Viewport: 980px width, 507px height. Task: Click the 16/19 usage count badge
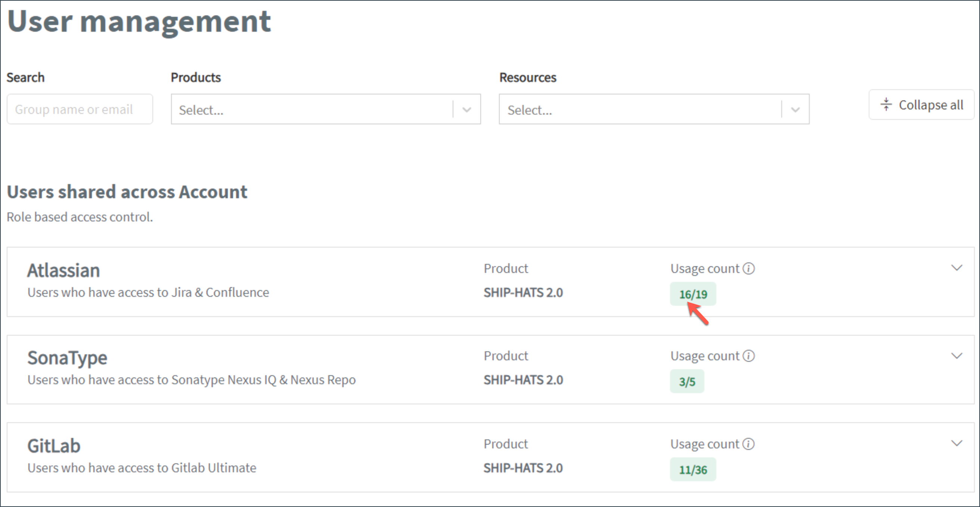click(693, 294)
